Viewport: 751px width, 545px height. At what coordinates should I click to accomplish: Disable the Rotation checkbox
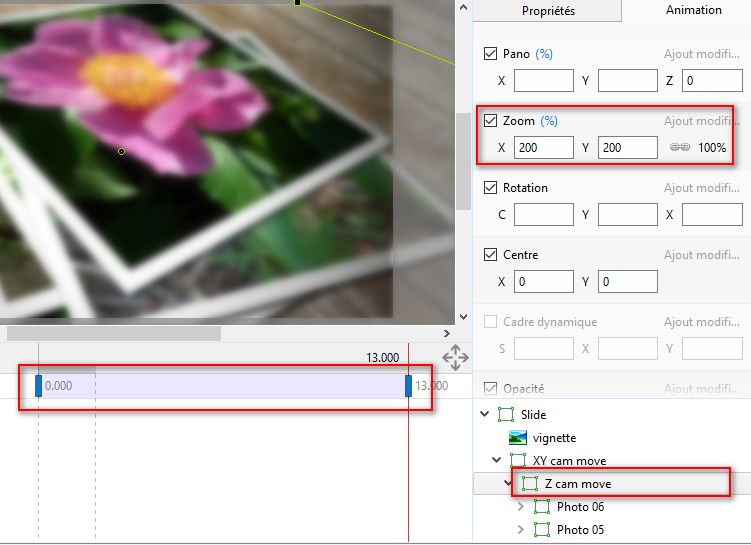490,188
